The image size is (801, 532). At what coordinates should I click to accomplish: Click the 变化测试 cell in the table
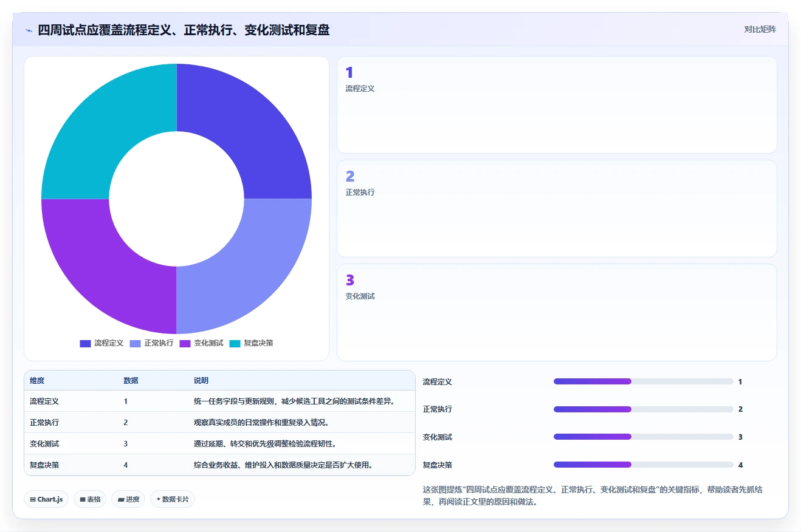(x=44, y=444)
